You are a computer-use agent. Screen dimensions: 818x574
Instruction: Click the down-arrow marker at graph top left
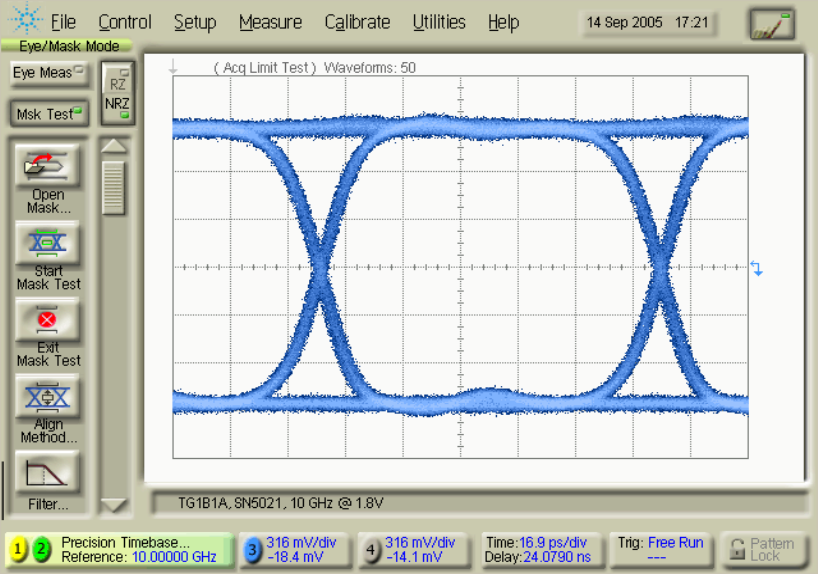173,67
